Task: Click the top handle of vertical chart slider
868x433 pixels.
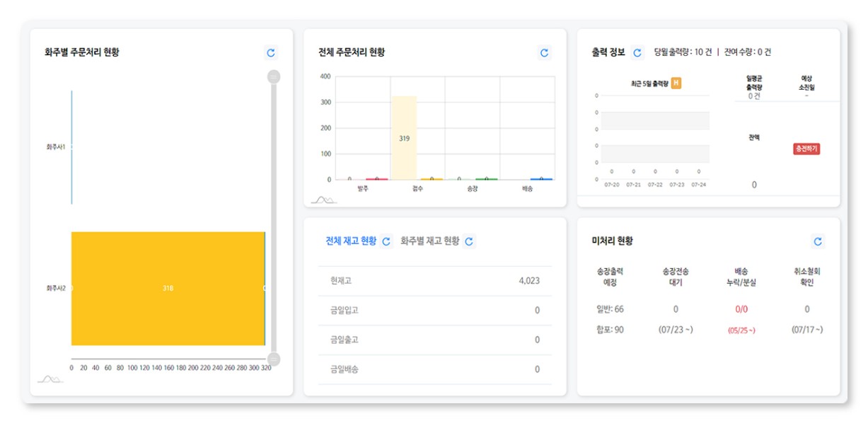Action: [274, 76]
